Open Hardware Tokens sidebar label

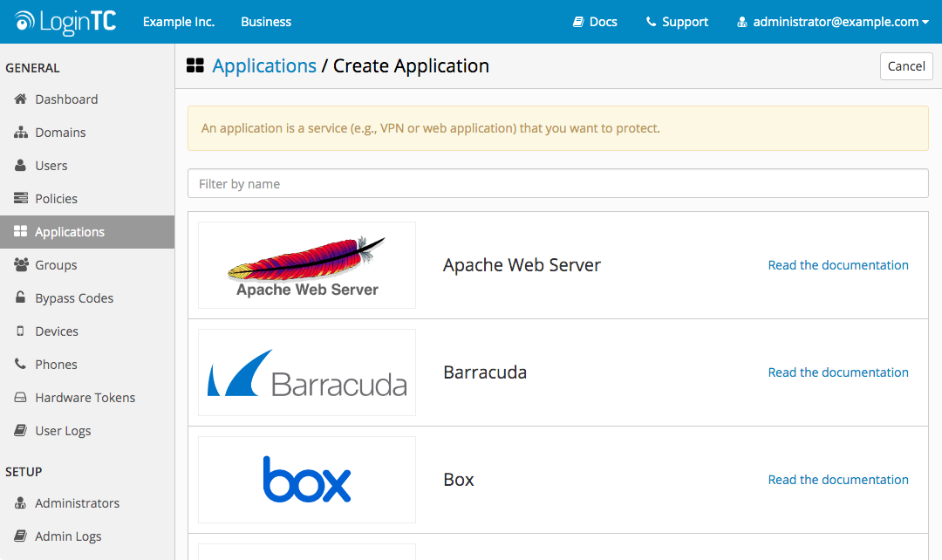[x=85, y=397]
